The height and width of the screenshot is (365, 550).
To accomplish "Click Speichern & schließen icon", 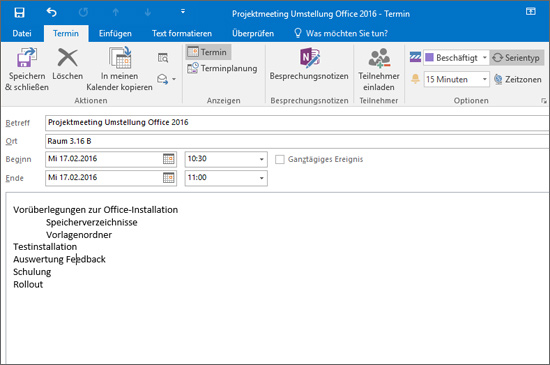I will pyautogui.click(x=27, y=57).
